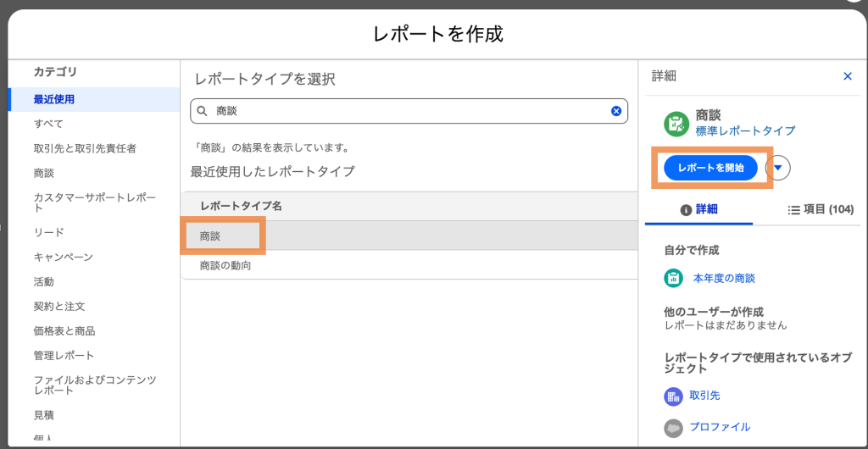
Task: Select the キャンペーン category
Action: click(x=63, y=258)
